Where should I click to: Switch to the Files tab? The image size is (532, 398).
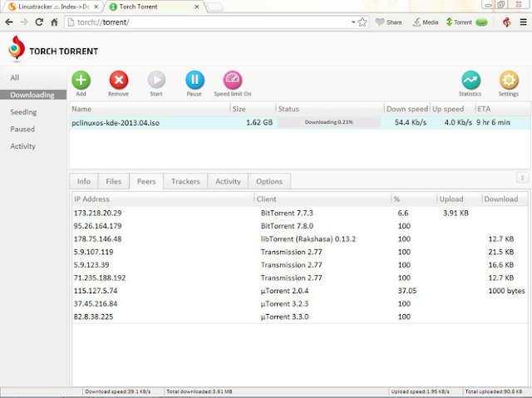point(114,181)
